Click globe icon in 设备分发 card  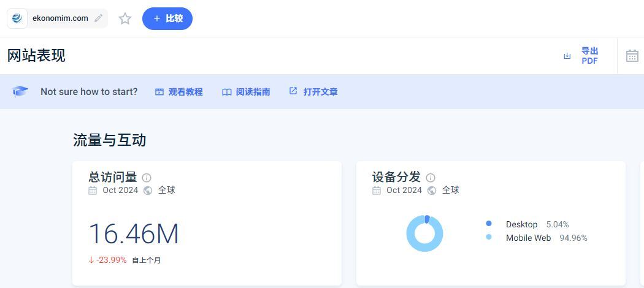pos(432,191)
